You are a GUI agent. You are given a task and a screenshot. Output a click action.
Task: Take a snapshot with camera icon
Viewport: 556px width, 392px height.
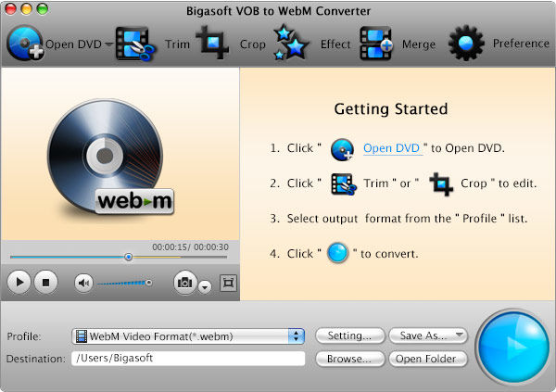tap(185, 282)
